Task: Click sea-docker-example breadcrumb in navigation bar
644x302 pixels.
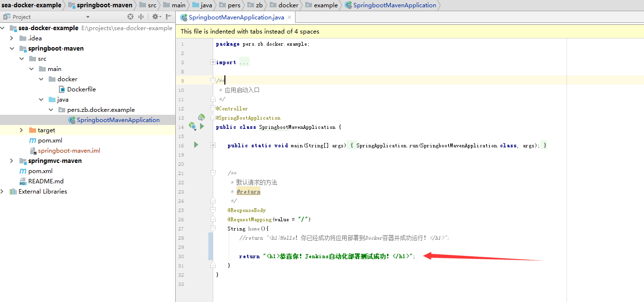Action: tap(32, 5)
